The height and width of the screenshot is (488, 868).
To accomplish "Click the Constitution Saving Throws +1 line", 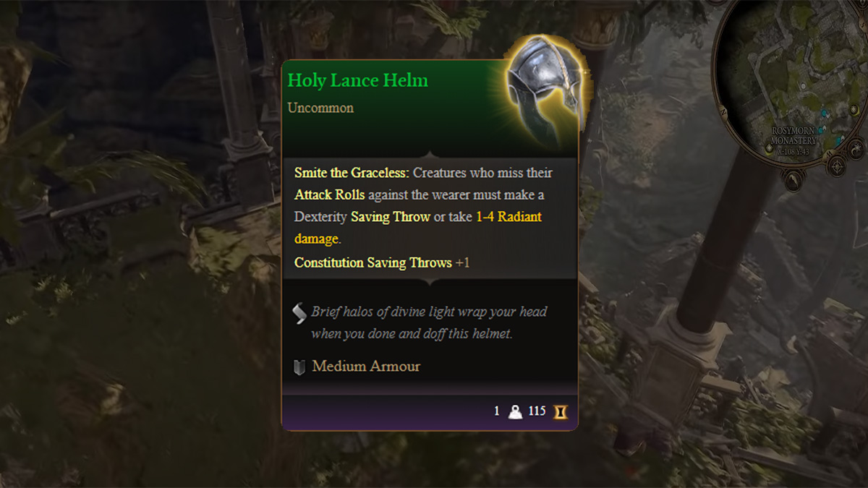I will tap(382, 262).
